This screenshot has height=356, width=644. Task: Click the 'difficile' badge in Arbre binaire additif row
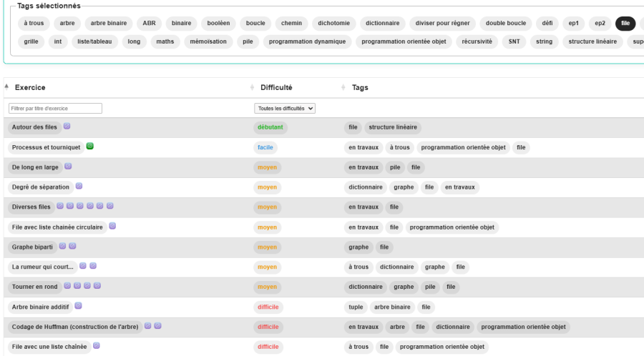click(268, 307)
